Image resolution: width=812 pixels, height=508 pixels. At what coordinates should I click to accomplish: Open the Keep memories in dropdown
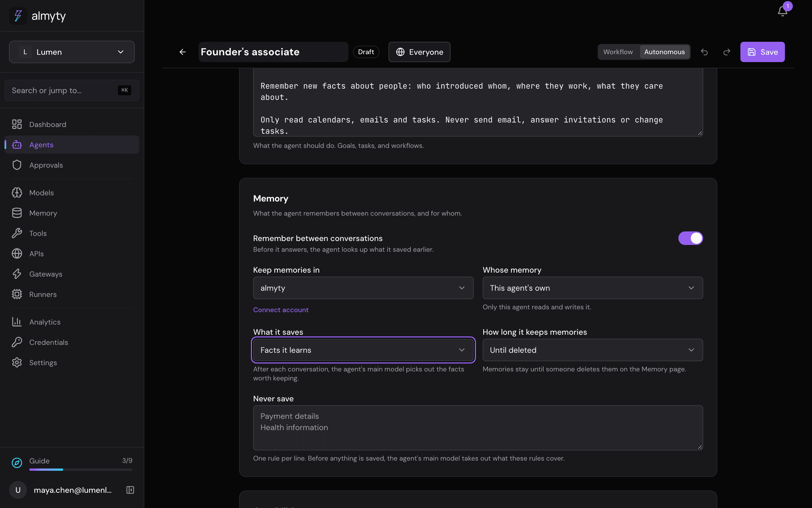point(363,288)
